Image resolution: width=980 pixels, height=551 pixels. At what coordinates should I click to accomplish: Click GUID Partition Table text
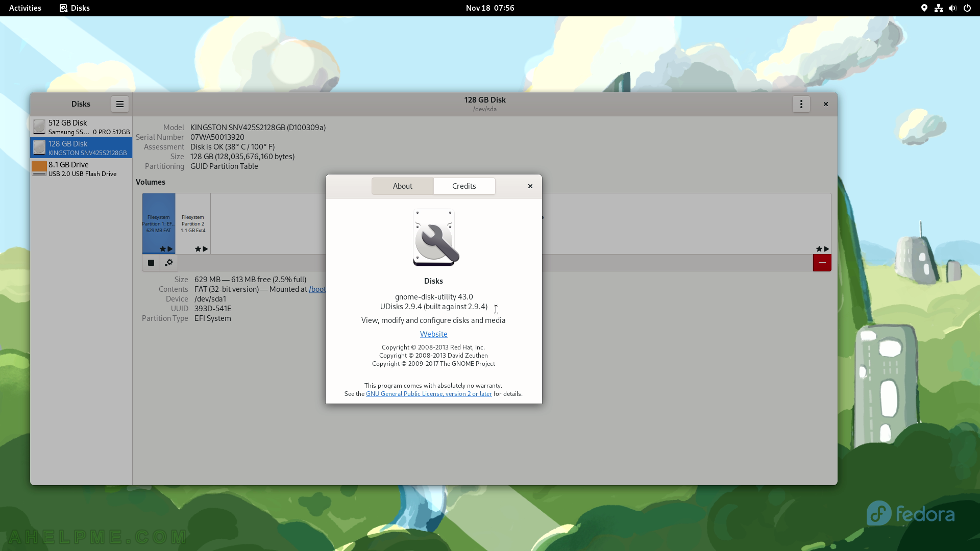click(224, 166)
